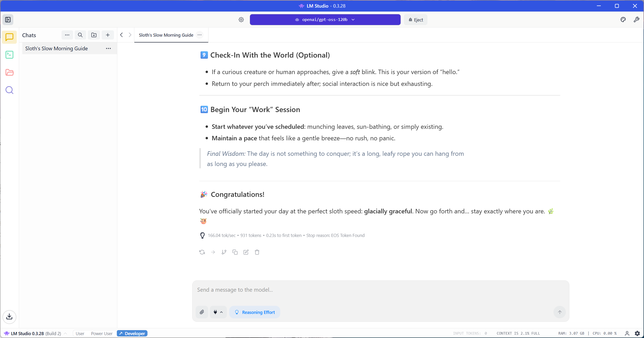Regenerate the assistant message
This screenshot has width=644, height=338.
(x=202, y=252)
